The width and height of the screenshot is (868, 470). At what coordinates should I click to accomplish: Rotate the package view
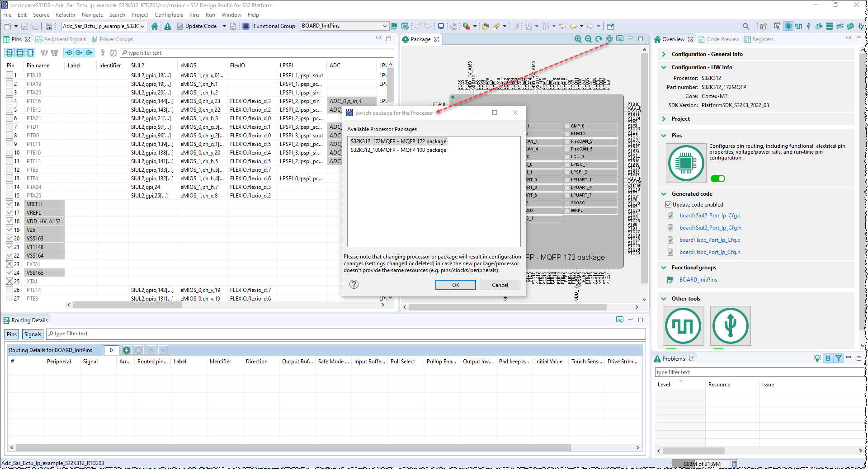click(x=599, y=39)
